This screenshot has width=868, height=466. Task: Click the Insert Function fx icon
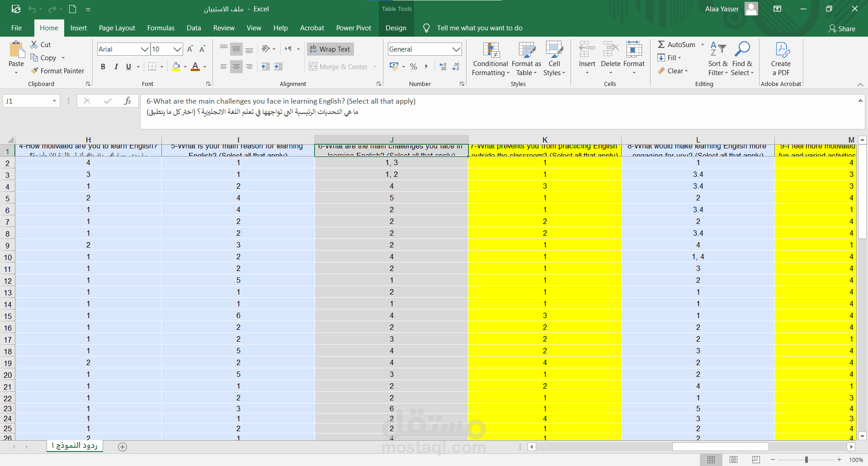pyautogui.click(x=128, y=101)
